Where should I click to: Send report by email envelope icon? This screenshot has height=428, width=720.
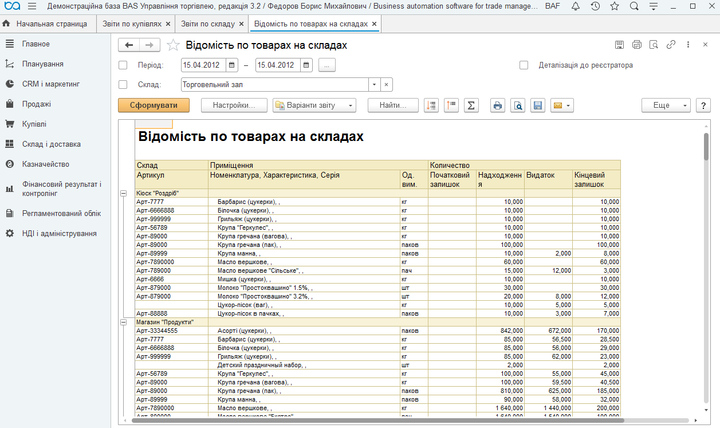coord(561,106)
